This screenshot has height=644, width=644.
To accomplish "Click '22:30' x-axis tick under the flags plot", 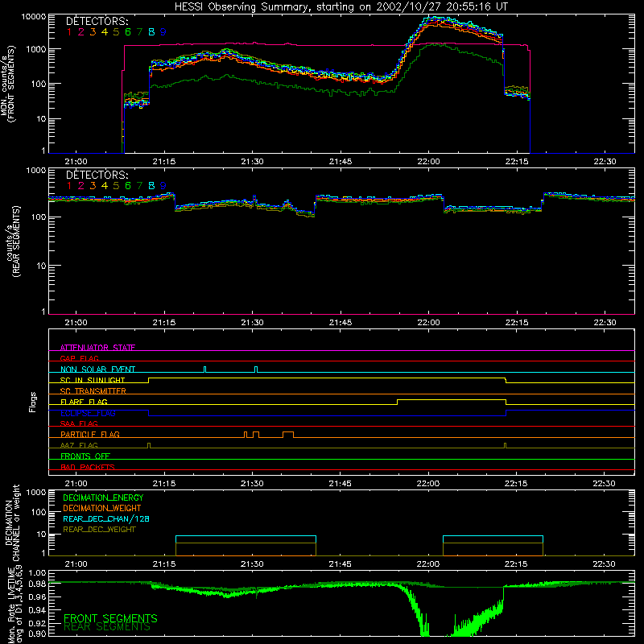I will 605,484.
